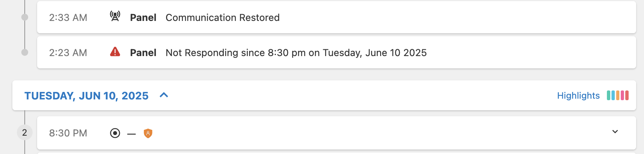
Task: Click the antenna icon beside Communication Restored
Action: pyautogui.click(x=115, y=16)
